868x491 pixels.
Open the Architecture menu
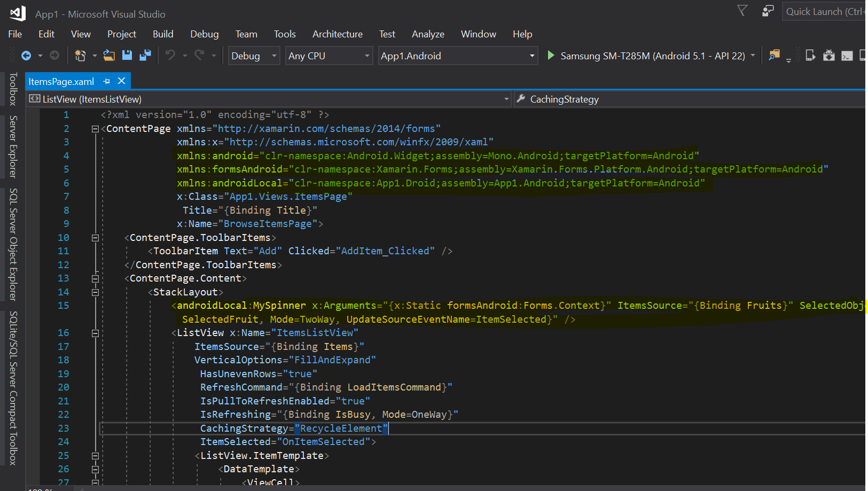coord(337,34)
